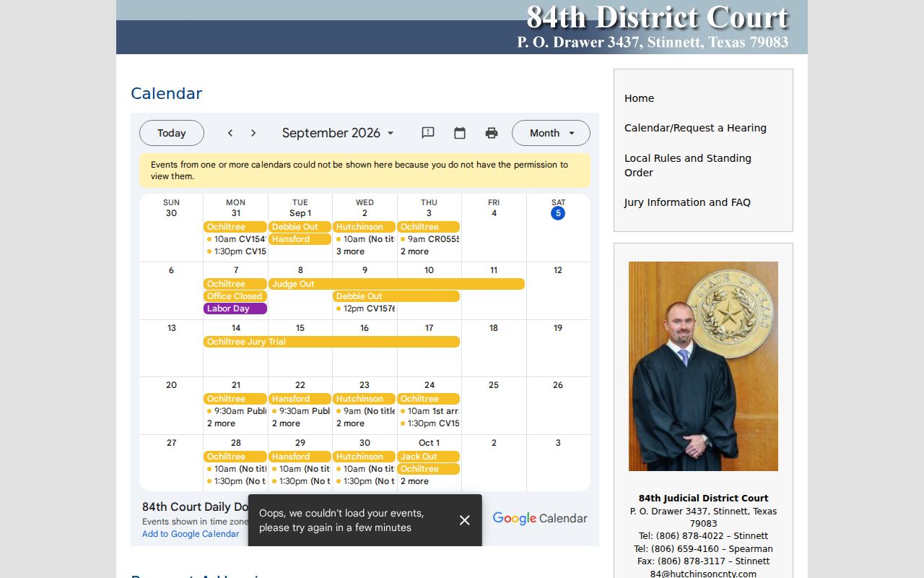Open the 9am CR0555 event on Sep 3
The width and height of the screenshot is (924, 578).
coord(429,239)
